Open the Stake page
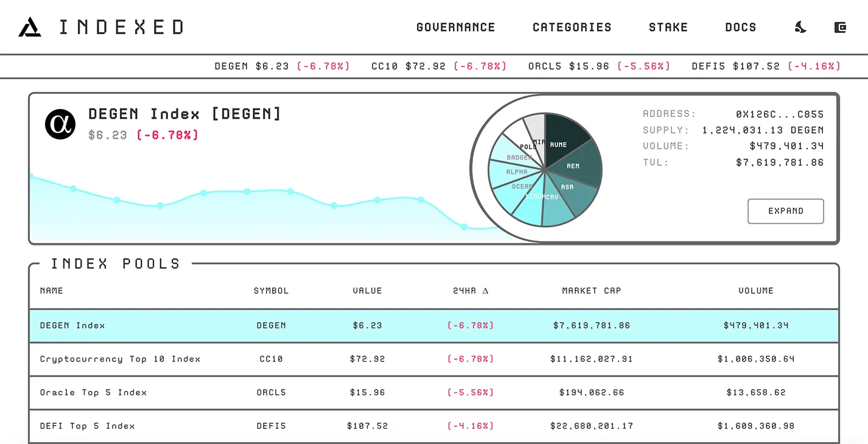 (x=668, y=27)
